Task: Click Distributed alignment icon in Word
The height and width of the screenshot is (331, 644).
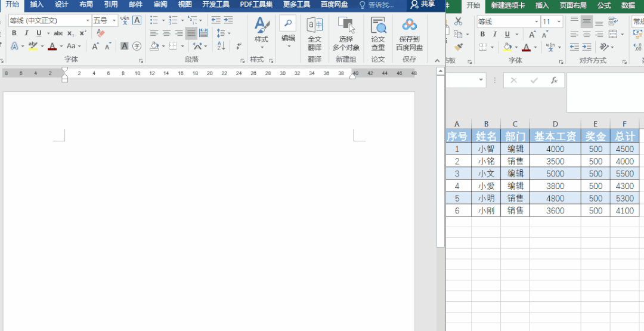Action: tap(204, 33)
